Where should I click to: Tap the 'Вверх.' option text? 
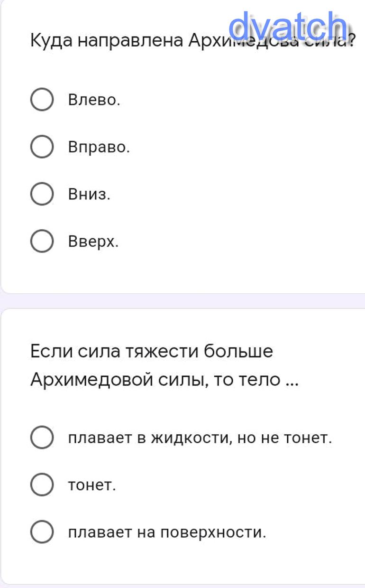tap(93, 242)
